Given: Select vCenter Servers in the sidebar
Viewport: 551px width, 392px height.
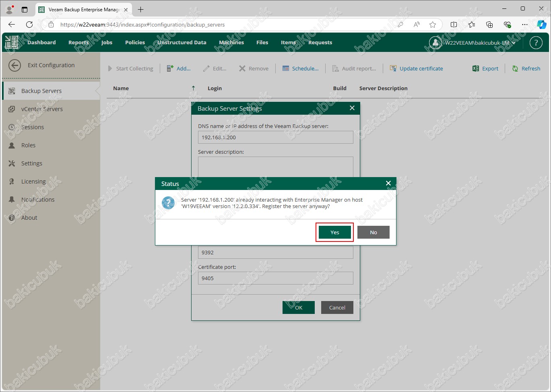Looking at the screenshot, I should [x=51, y=109].
